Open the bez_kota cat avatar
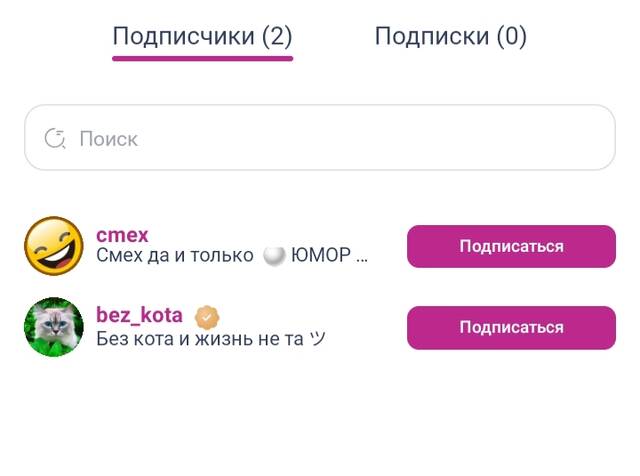Viewport: 640px width, 476px height. (54, 327)
